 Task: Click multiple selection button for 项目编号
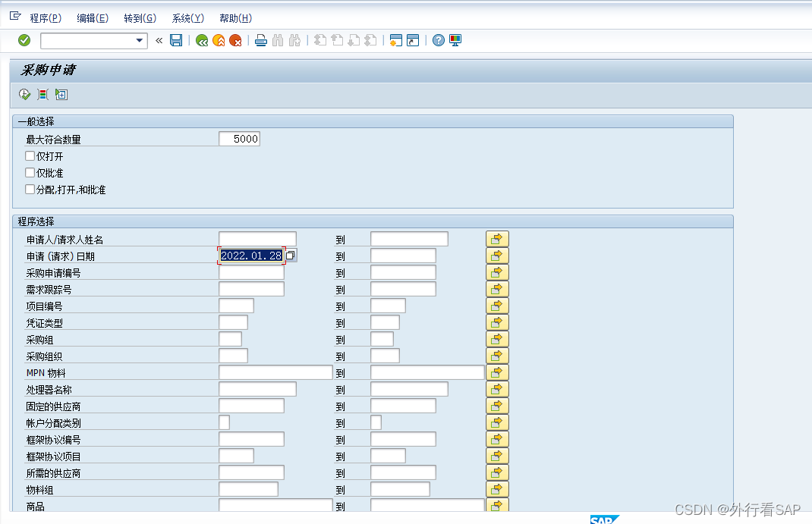tap(497, 306)
